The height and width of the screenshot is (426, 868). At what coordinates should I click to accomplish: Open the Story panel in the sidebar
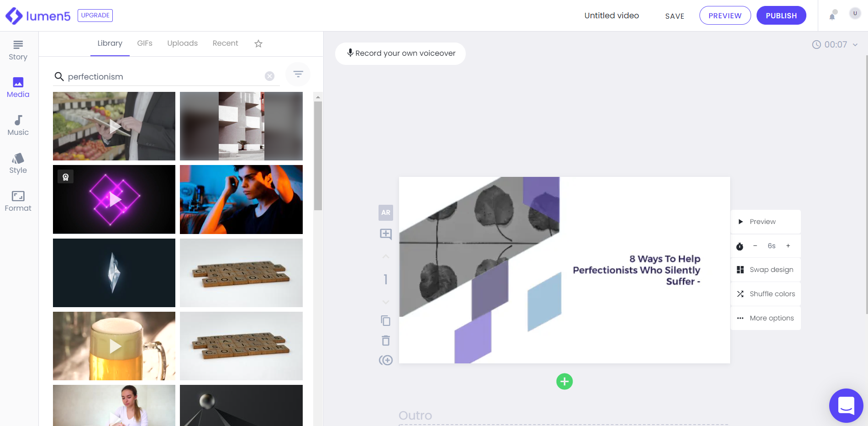(18, 49)
